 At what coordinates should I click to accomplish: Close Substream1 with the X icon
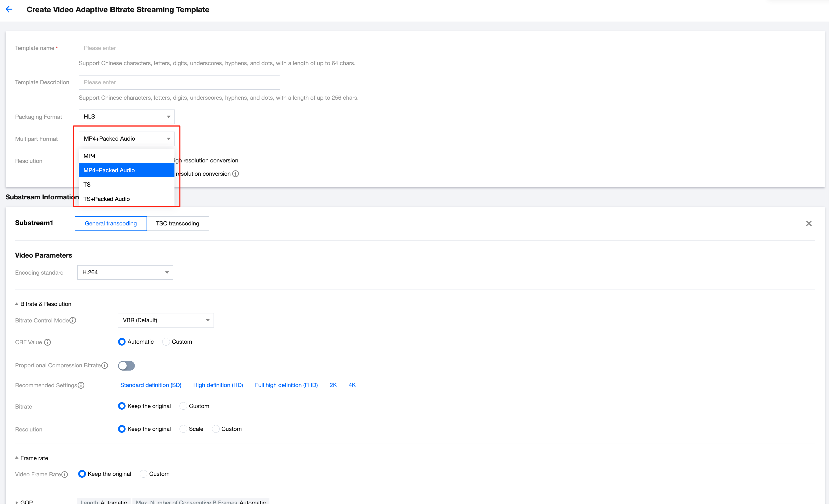pos(809,224)
